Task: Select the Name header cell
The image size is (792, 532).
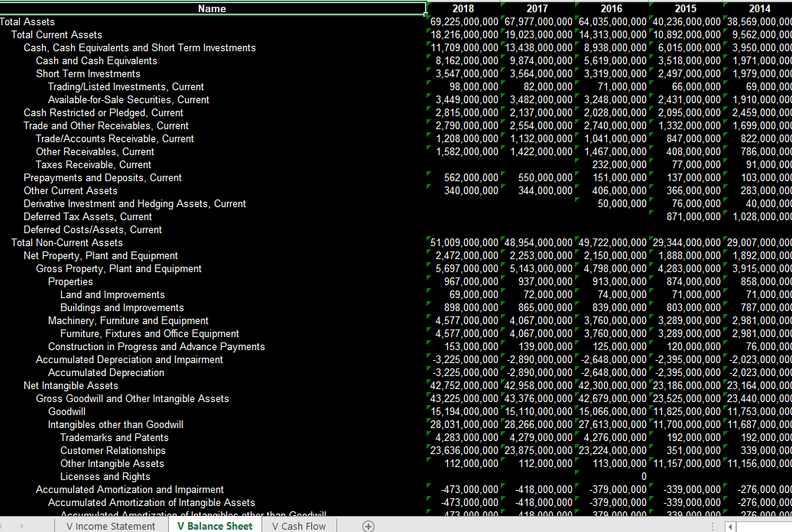Action: point(212,8)
